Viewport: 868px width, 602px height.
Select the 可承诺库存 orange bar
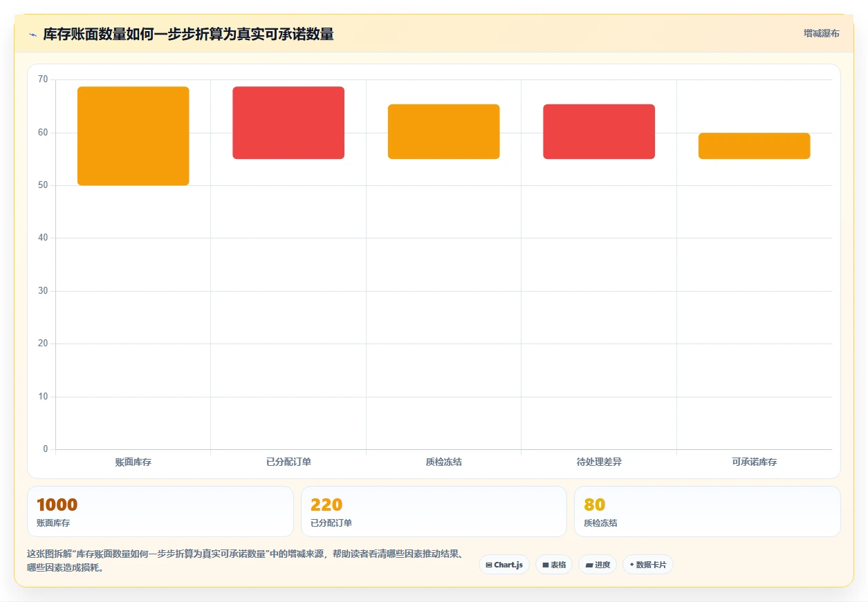(x=755, y=146)
